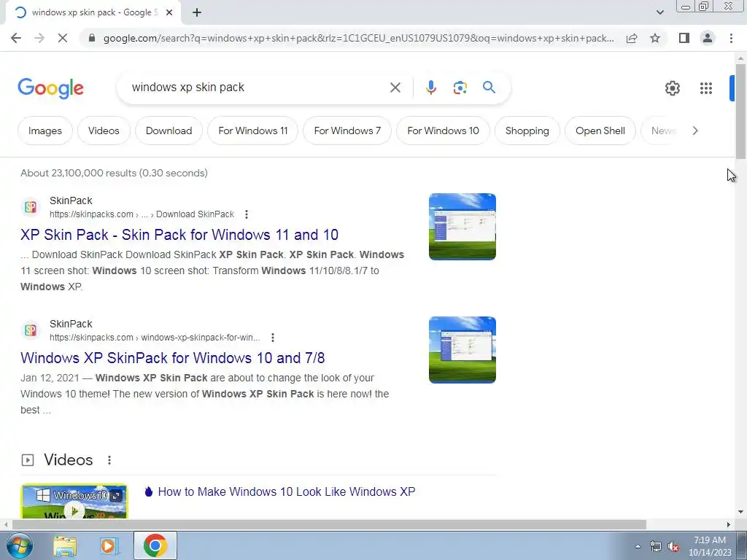This screenshot has width=747, height=560.
Task: Click the taskbar clock showing 7:19 AM
Action: click(x=710, y=546)
